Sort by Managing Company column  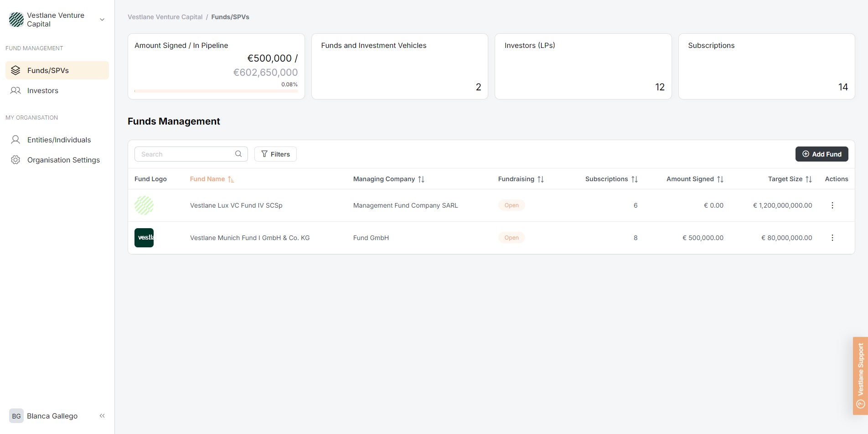click(x=389, y=179)
